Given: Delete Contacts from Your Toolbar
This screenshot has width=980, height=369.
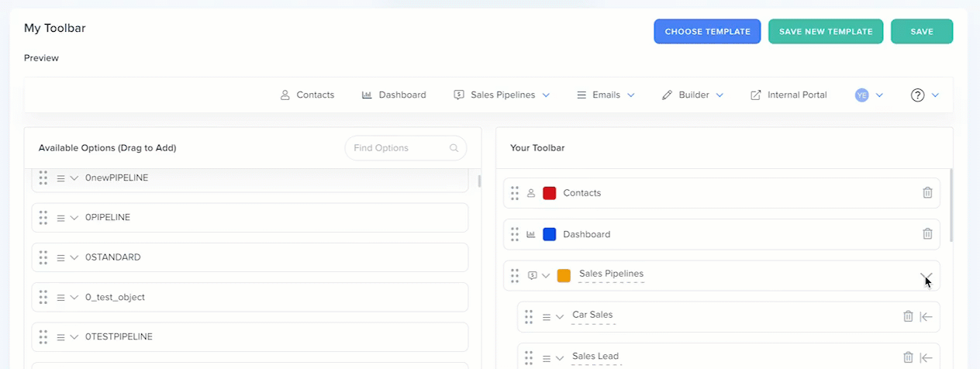Looking at the screenshot, I should (x=927, y=193).
